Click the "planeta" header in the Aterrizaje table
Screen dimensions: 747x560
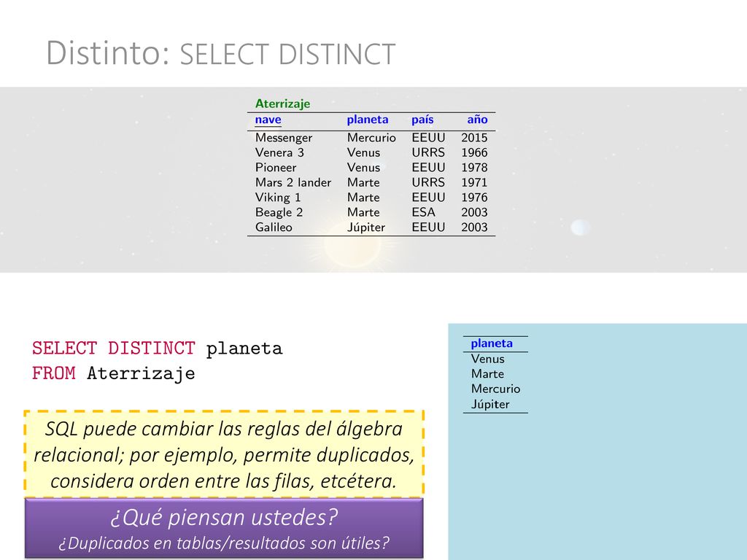[368, 120]
